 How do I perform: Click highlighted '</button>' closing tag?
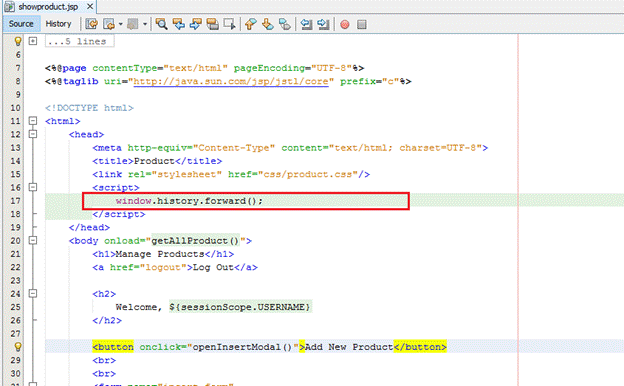[x=420, y=347]
